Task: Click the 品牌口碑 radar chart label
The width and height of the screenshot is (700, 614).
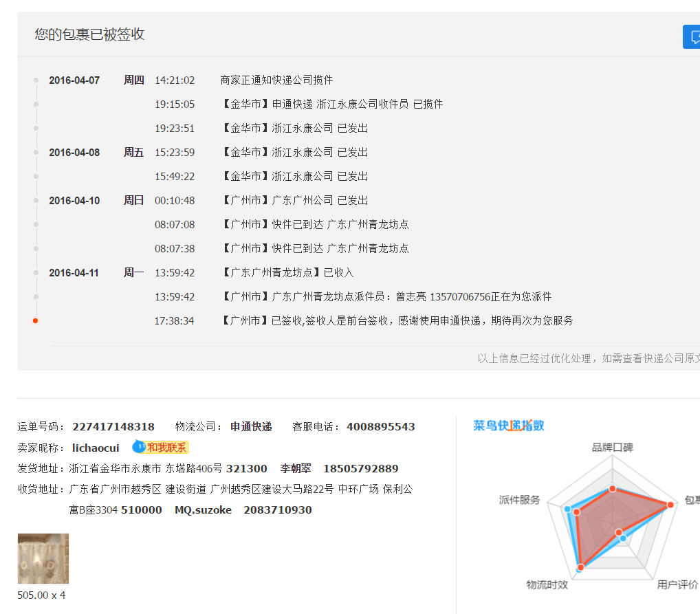Action: [x=613, y=448]
